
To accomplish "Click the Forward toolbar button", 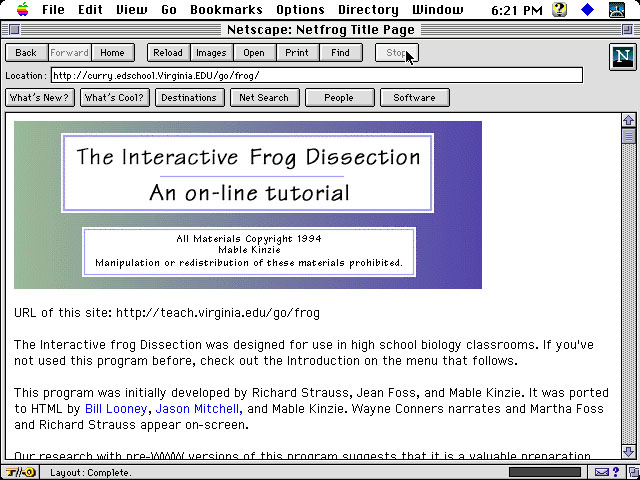I will [69, 53].
